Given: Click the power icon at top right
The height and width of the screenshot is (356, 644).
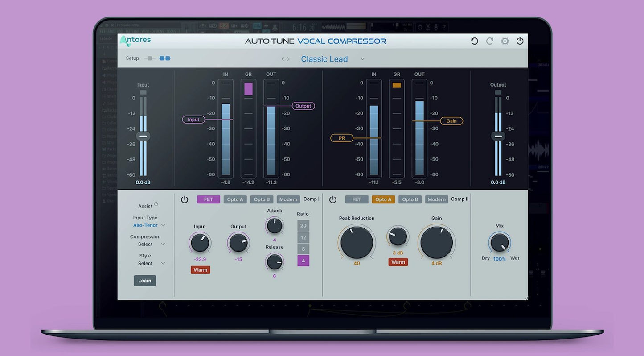Looking at the screenshot, I should point(520,41).
